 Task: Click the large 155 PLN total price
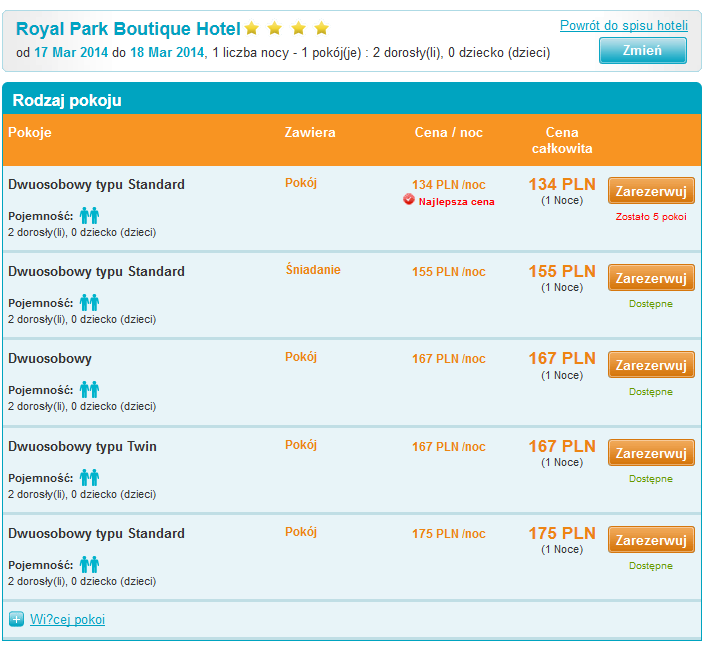562,272
